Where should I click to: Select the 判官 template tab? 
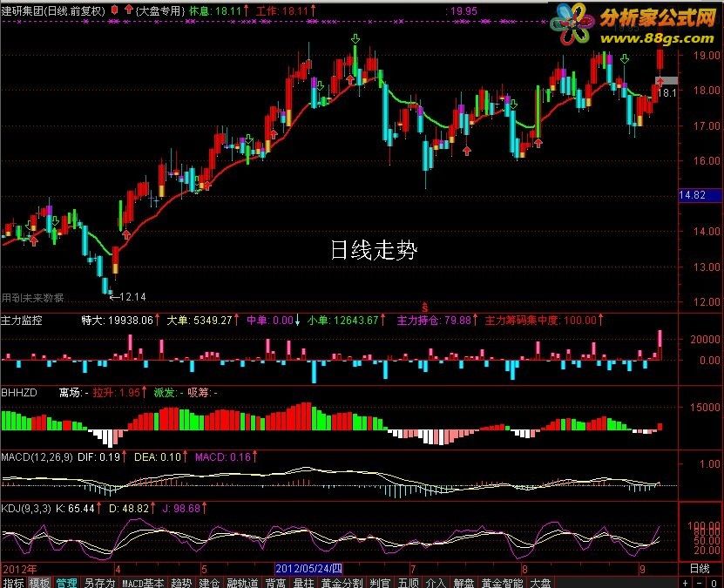point(380,583)
